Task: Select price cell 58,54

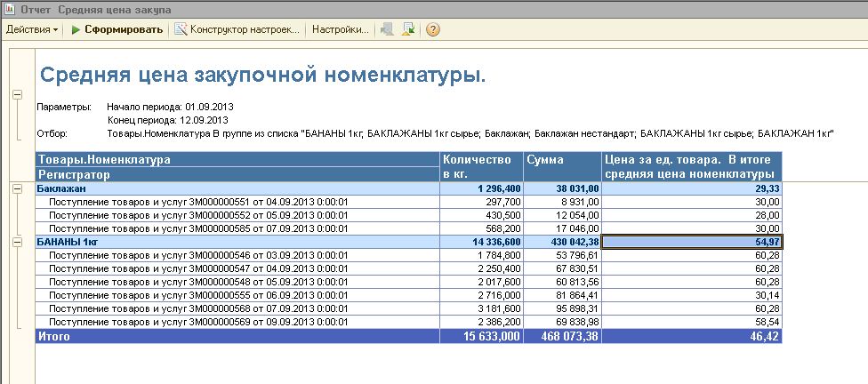Action: point(692,322)
